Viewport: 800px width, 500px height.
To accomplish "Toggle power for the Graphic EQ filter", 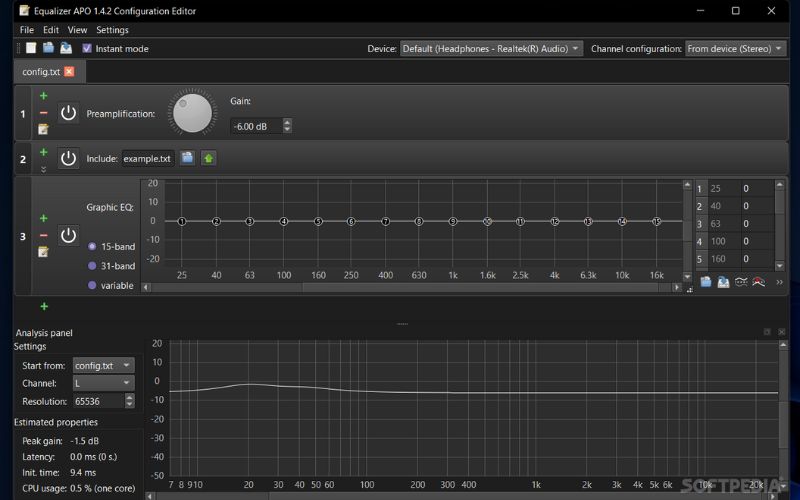I will (x=68, y=235).
